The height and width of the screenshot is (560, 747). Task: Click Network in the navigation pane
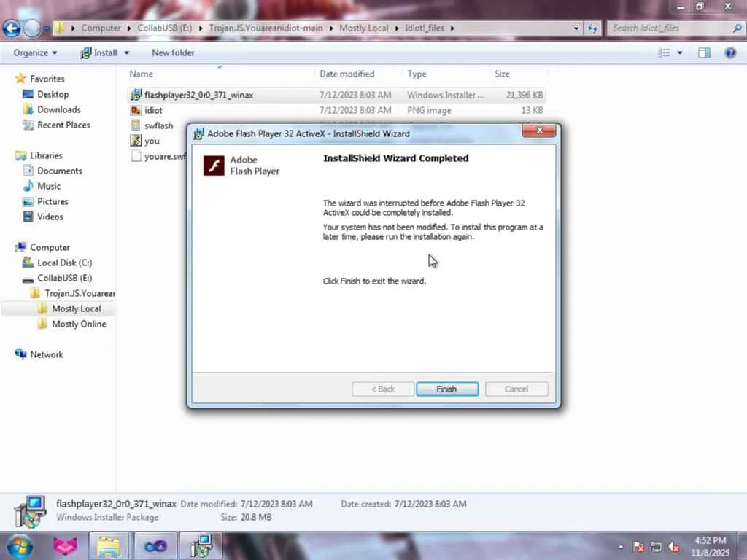(x=46, y=355)
